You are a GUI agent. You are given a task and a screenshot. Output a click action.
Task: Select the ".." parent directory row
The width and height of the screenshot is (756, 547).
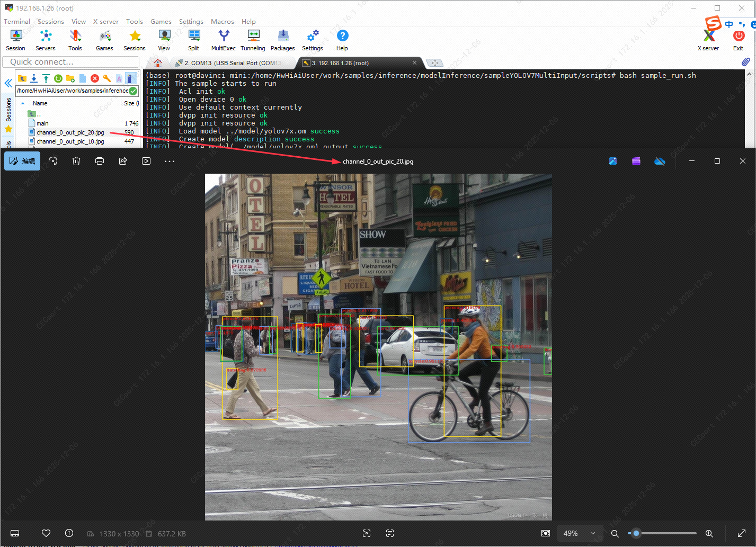point(77,114)
